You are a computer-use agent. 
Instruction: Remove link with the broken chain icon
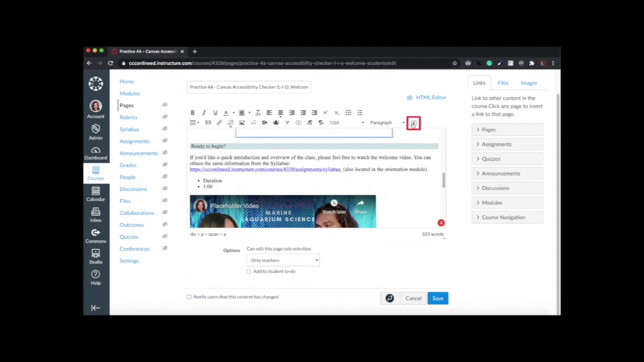(x=230, y=123)
